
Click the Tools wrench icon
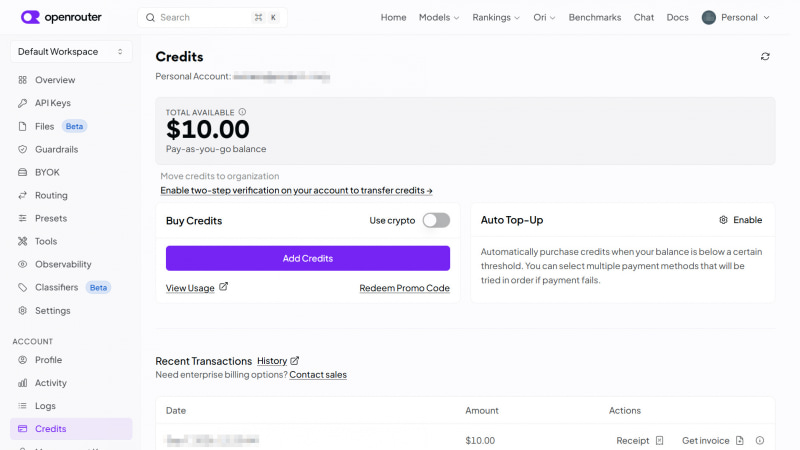click(22, 241)
